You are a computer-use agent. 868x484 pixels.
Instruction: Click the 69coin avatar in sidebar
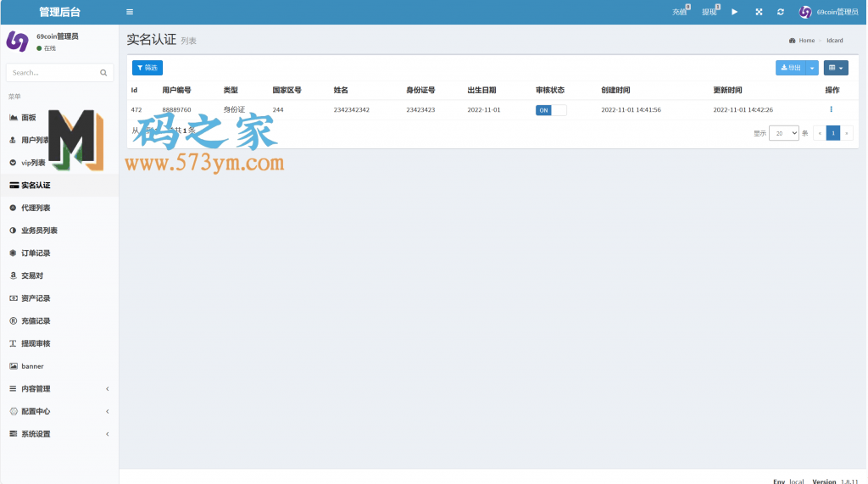[17, 42]
